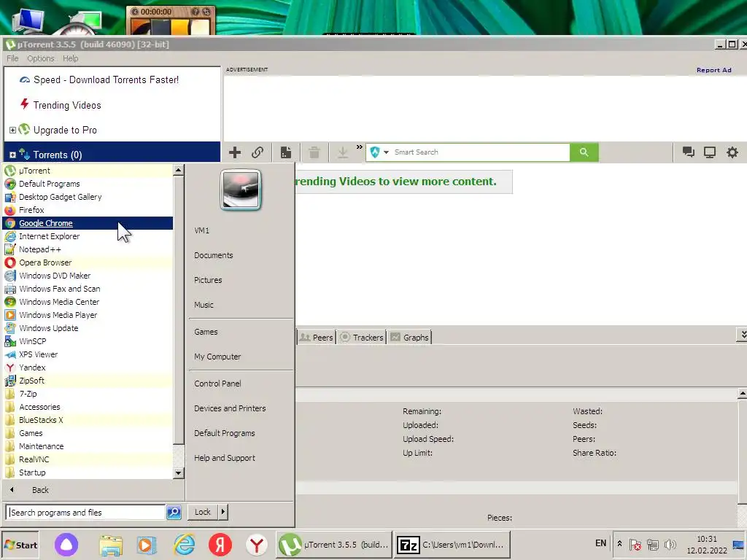Click the EN language indicator

601,543
